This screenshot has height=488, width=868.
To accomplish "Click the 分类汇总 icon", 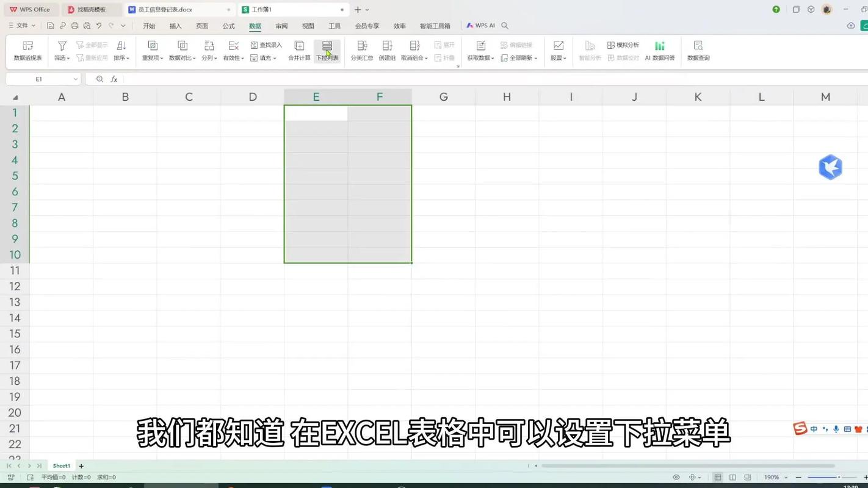I will [361, 50].
